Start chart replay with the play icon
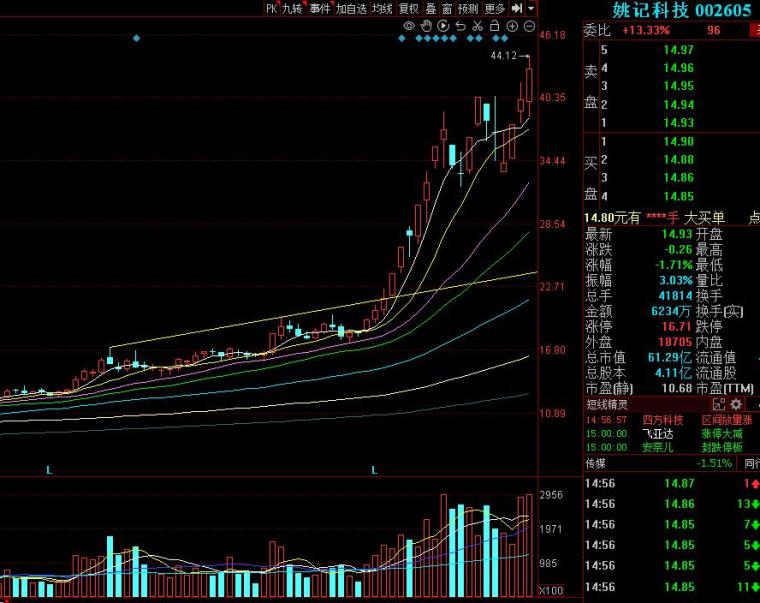This screenshot has width=760, height=603. pyautogui.click(x=443, y=26)
